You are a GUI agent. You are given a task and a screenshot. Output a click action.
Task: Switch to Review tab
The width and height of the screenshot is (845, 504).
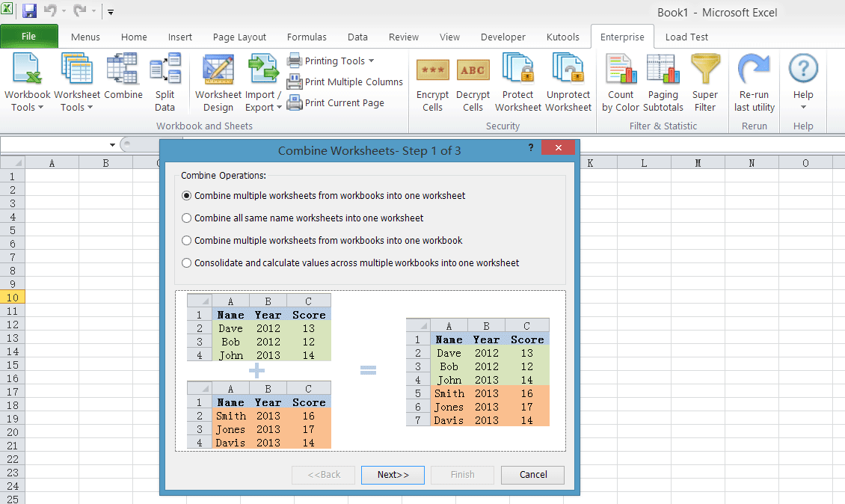click(404, 37)
